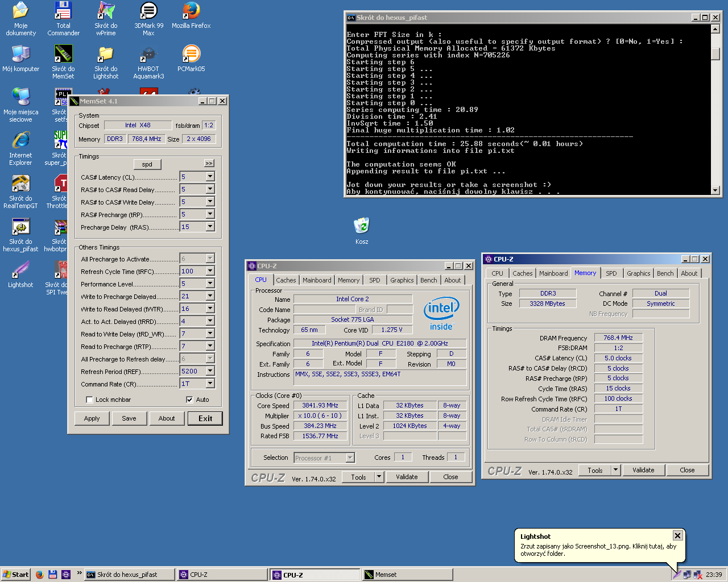
Task: Open CPU tab in right CPU-Z window
Action: [498, 273]
